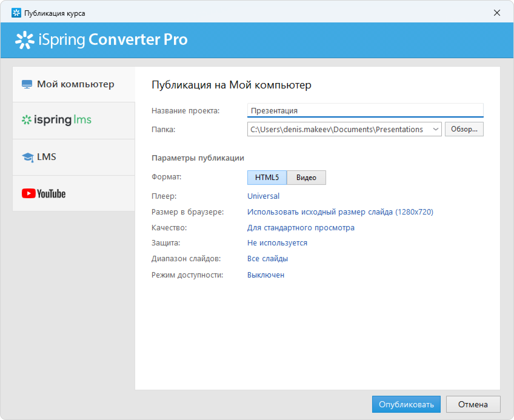Select the My Computer monitor icon
This screenshot has height=420, width=514.
(x=27, y=84)
